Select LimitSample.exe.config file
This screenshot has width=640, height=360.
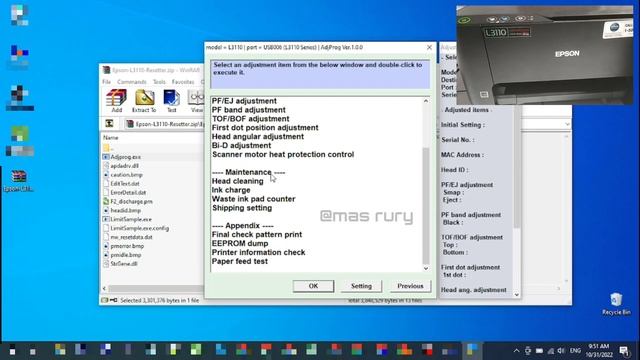point(139,228)
